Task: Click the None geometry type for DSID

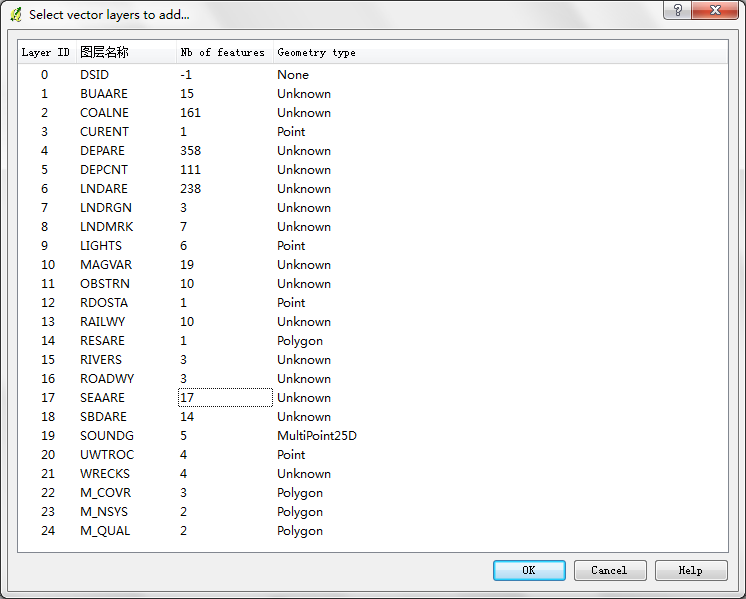Action: pyautogui.click(x=293, y=75)
